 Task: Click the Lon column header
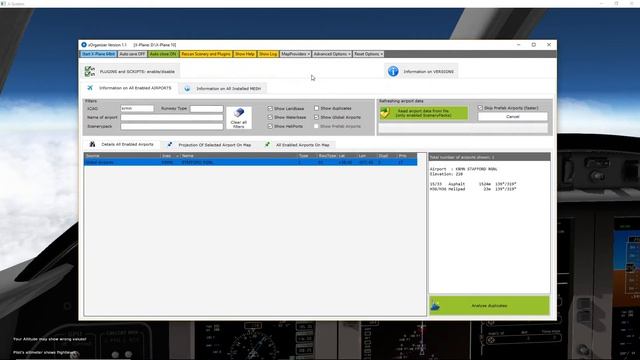[x=367, y=156]
